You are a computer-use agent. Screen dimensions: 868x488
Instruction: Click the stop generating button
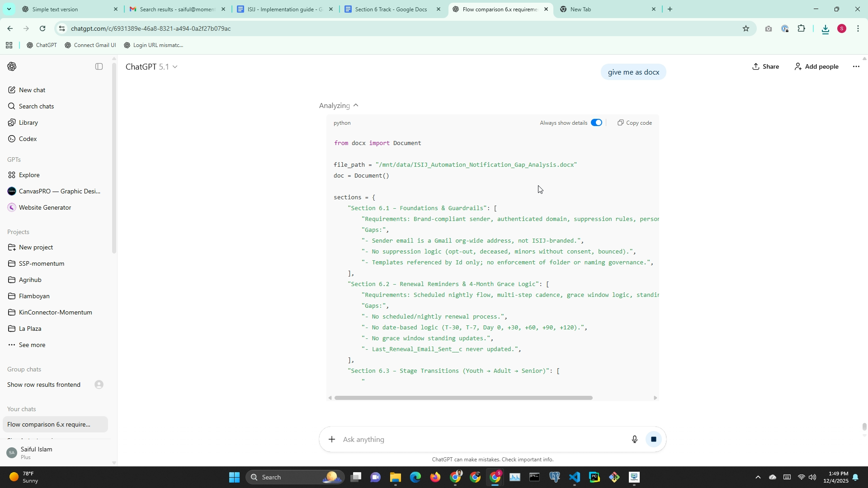click(653, 439)
